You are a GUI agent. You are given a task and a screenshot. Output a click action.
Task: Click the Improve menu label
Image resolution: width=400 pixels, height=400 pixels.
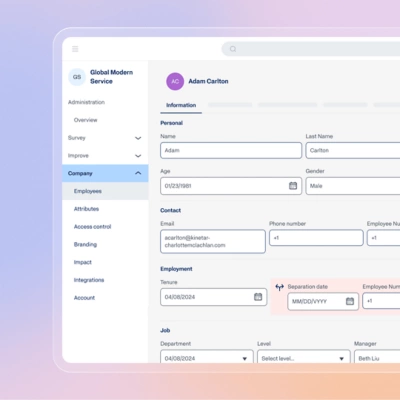tap(78, 156)
